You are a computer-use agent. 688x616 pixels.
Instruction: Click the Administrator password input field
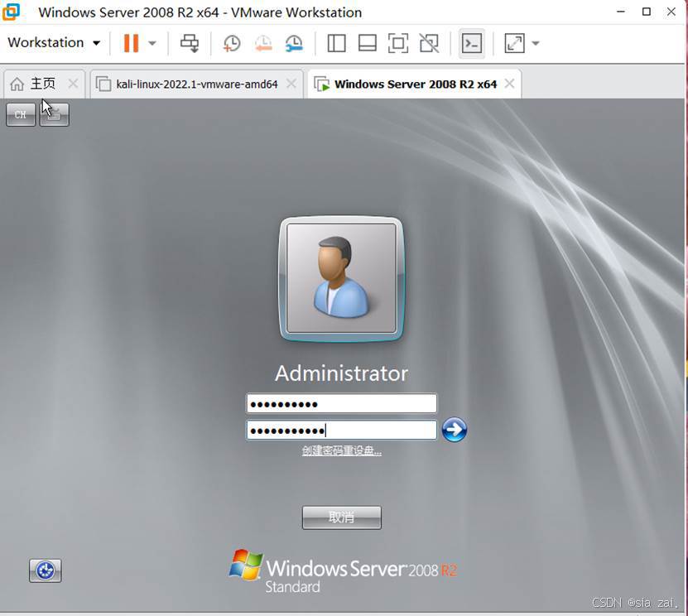[x=341, y=430]
